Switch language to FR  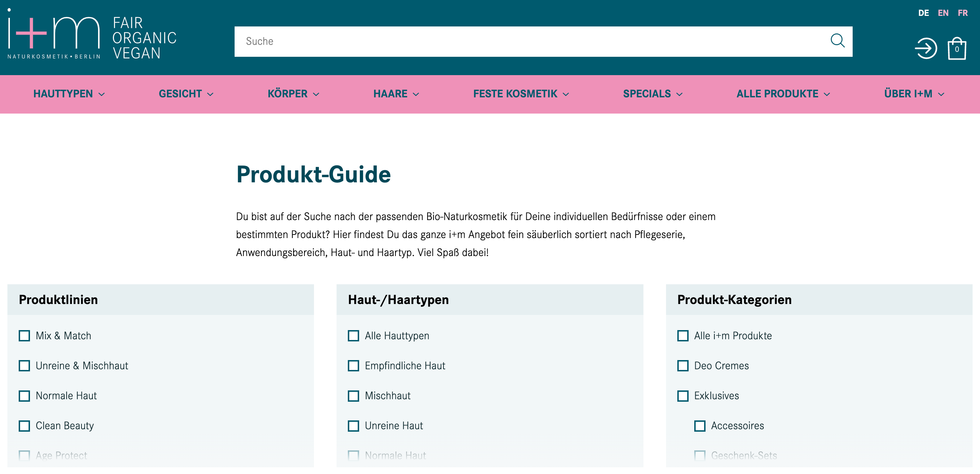[x=962, y=13]
